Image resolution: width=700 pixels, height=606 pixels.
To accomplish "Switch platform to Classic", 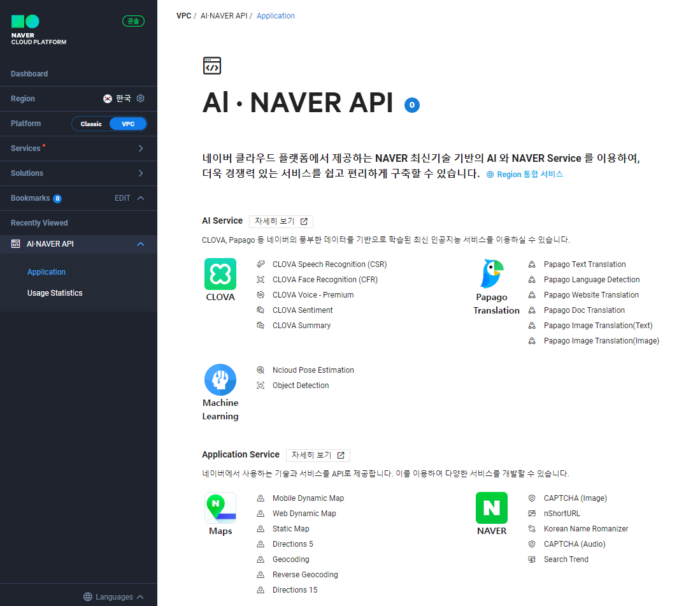I will click(x=91, y=124).
